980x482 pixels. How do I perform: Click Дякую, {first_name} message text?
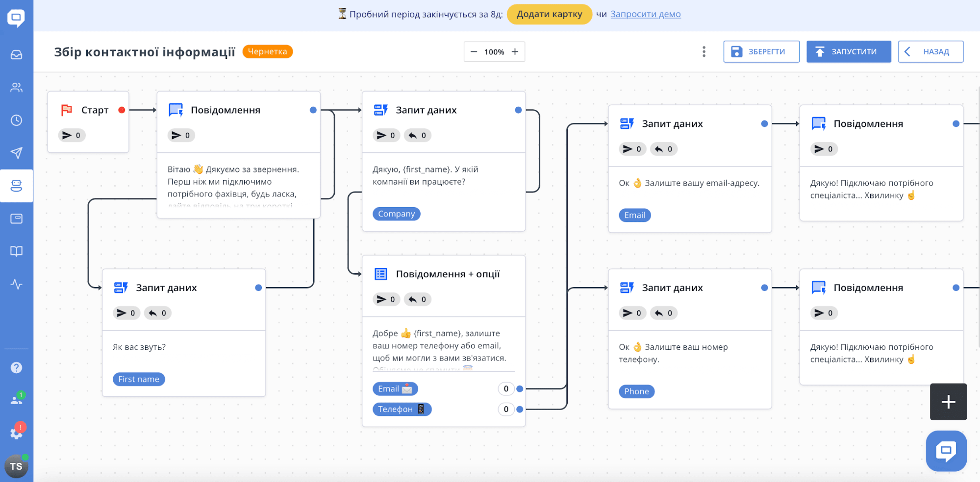pyautogui.click(x=426, y=176)
